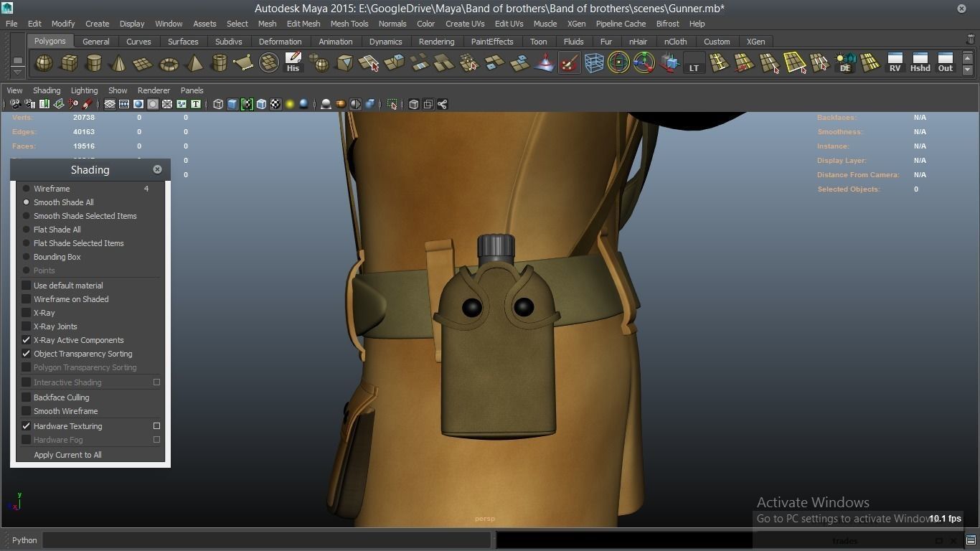This screenshot has width=980, height=551.
Task: Click the wireframe cube icon in panel toolbar
Action: 218,104
